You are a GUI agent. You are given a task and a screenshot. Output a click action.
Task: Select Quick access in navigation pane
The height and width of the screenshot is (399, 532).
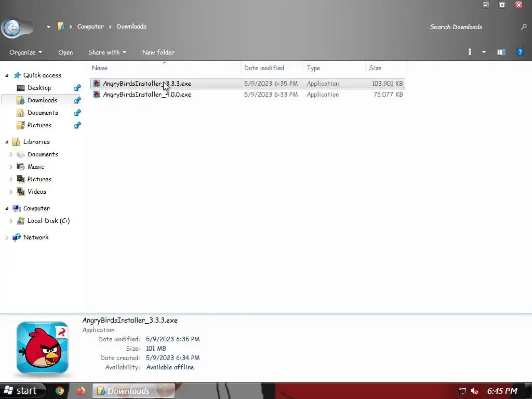[x=42, y=75]
